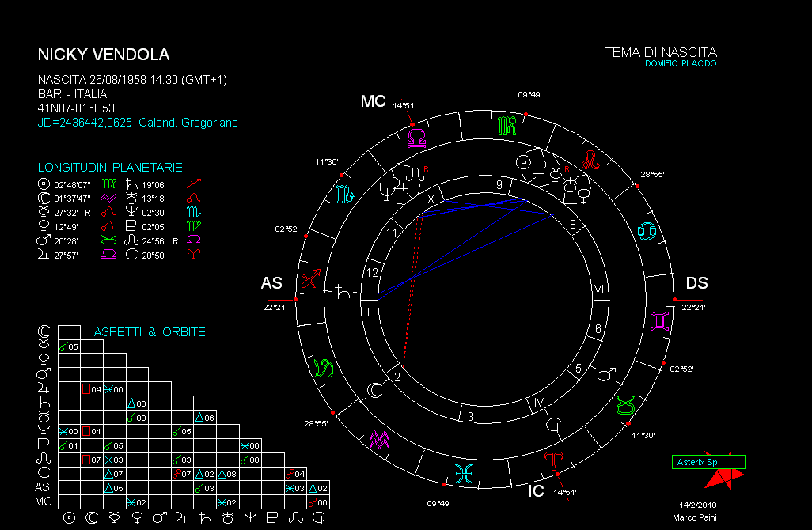
Task: Click the magenta Gemini symbol on the wheel
Action: pyautogui.click(x=658, y=320)
